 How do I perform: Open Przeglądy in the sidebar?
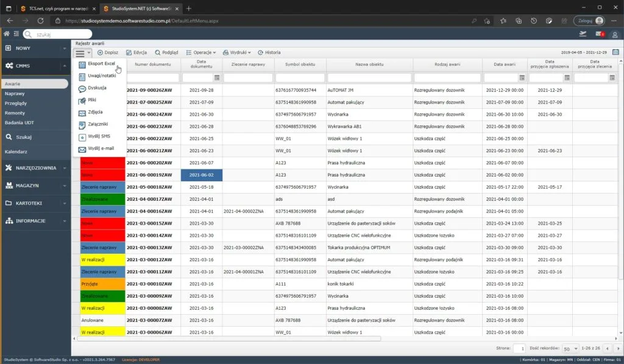(16, 103)
